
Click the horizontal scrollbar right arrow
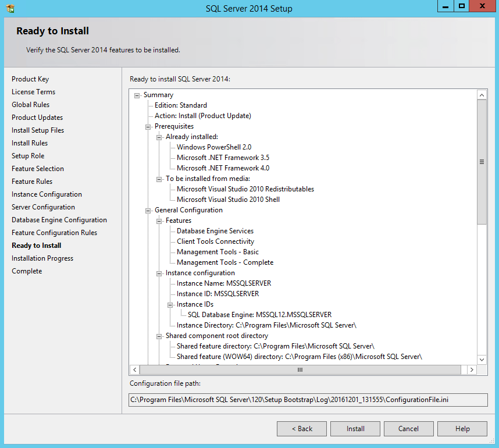tap(472, 369)
